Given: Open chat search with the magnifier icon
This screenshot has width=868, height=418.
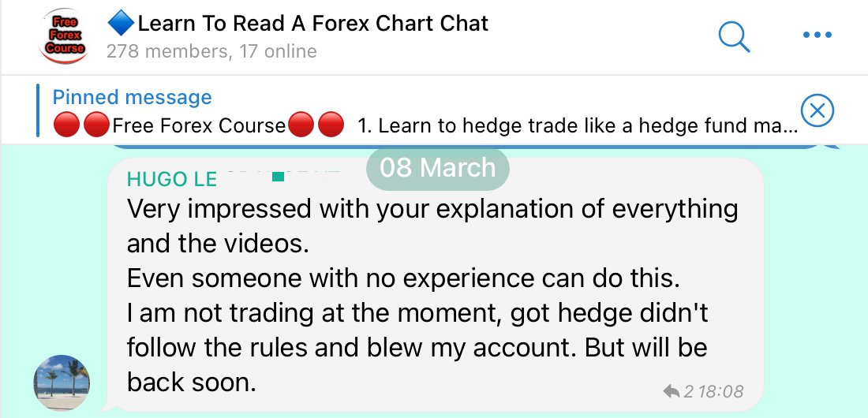Looking at the screenshot, I should pyautogui.click(x=734, y=36).
